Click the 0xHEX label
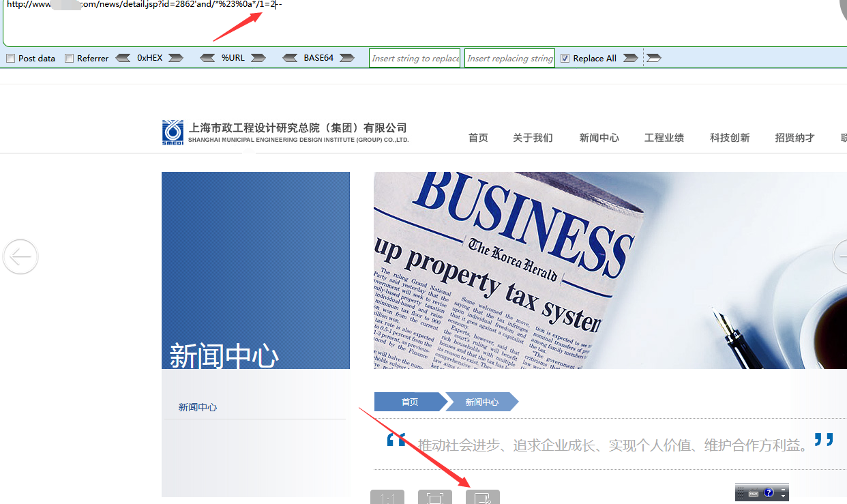Screen dimensions: 847x504 click(150, 58)
